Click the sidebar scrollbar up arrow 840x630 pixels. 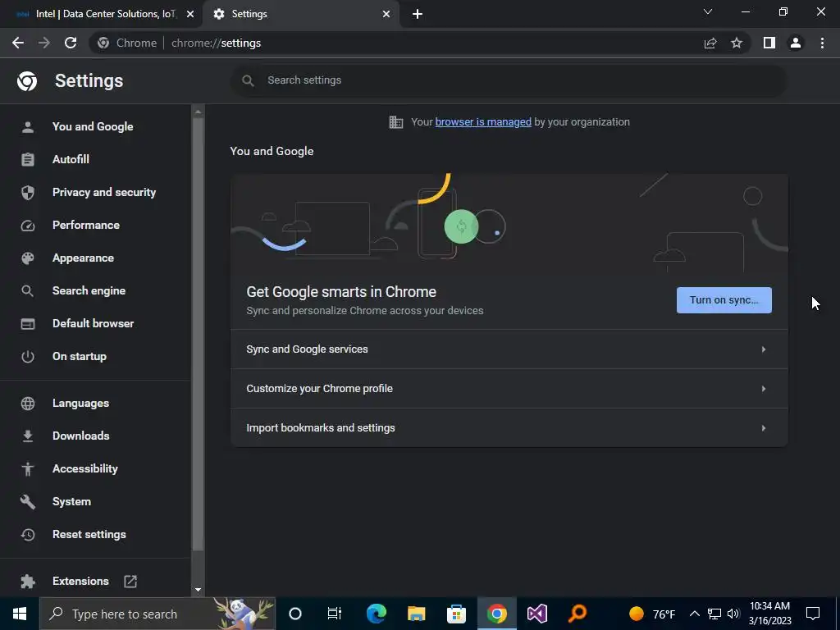coord(198,112)
